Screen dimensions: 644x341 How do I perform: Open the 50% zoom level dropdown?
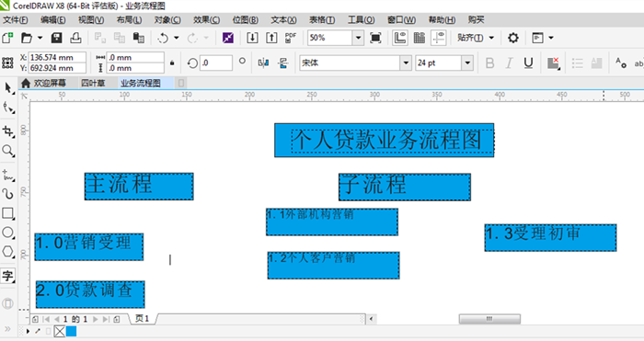tap(358, 39)
